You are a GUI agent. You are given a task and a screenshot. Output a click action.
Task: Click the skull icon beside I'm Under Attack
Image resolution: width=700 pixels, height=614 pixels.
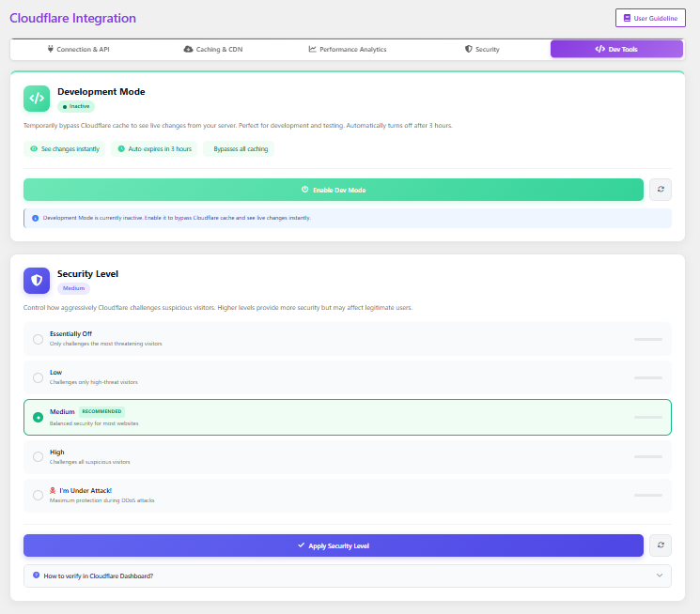pos(53,490)
